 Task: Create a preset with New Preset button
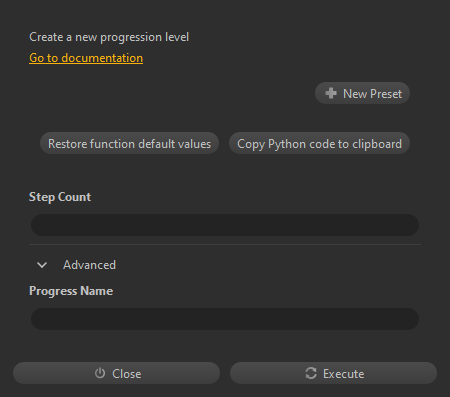pos(362,93)
